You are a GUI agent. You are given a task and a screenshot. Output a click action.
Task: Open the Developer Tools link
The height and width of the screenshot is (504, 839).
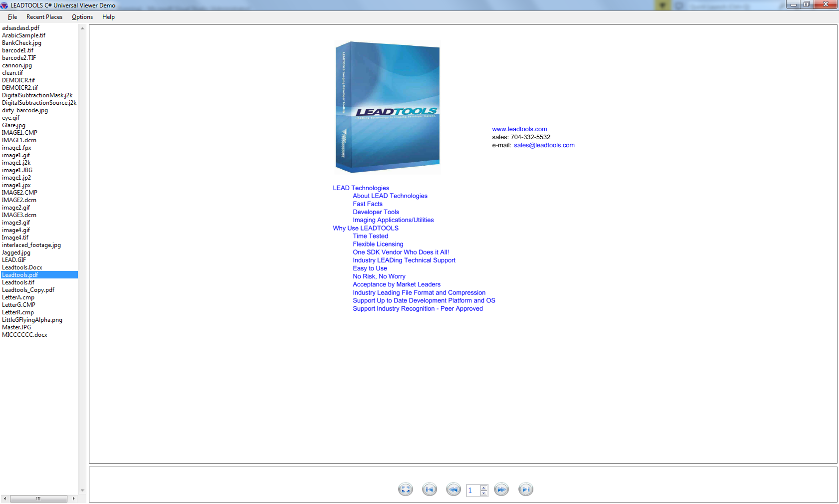(376, 212)
